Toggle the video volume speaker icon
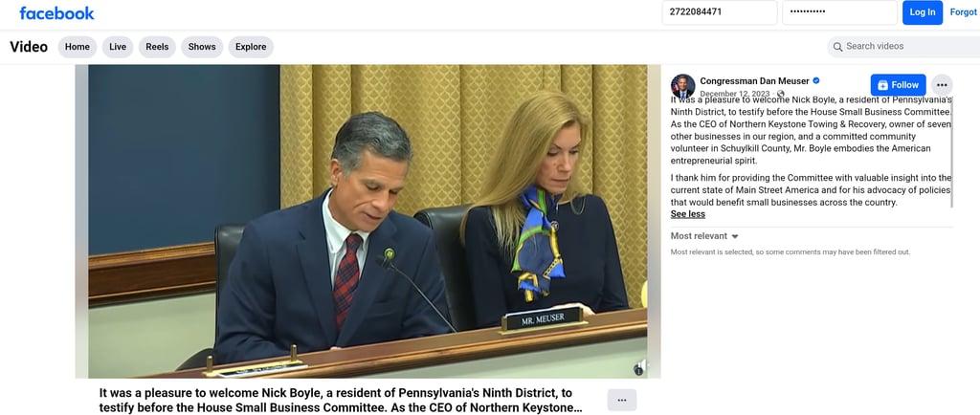Image resolution: width=980 pixels, height=415 pixels. pos(640,367)
